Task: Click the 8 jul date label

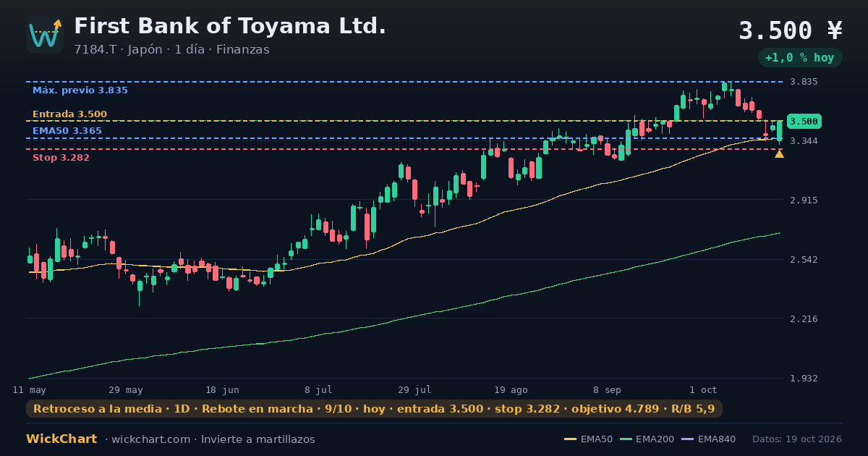Action: tap(318, 389)
